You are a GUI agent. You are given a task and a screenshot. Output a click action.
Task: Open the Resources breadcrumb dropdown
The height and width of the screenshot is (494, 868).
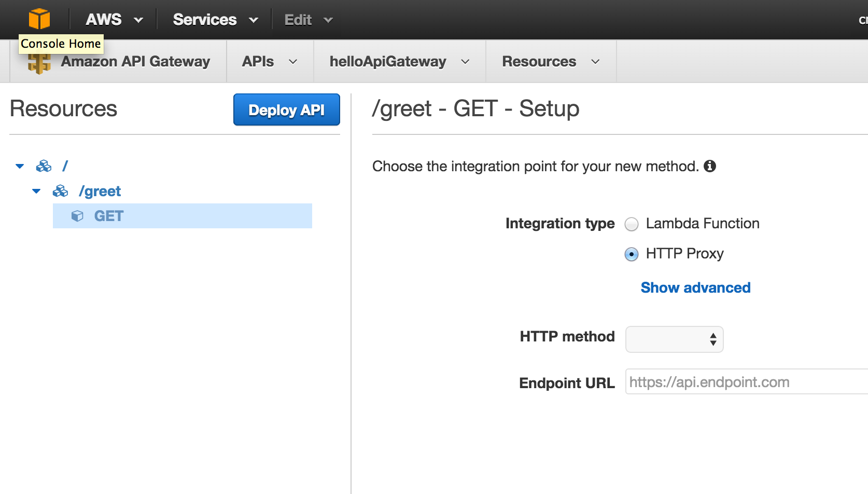pyautogui.click(x=551, y=61)
